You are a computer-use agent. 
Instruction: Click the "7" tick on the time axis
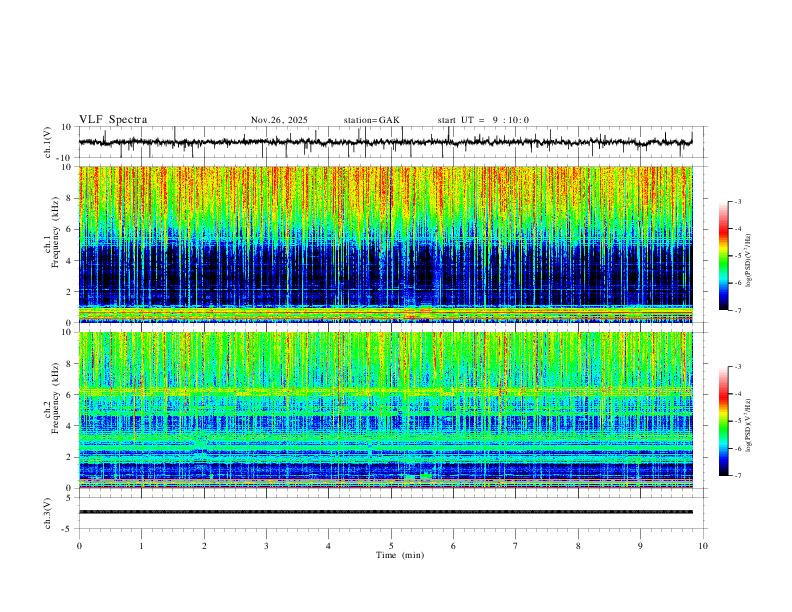click(516, 546)
